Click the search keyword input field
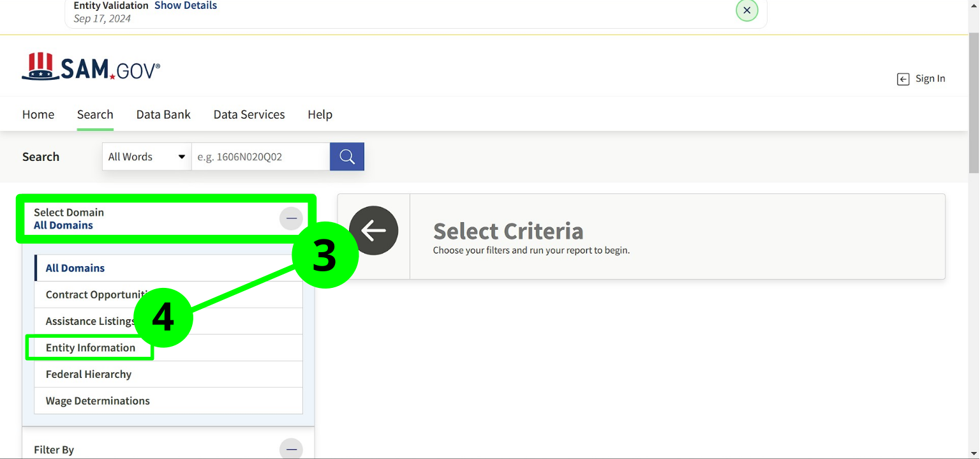This screenshot has width=980, height=459. tap(260, 156)
